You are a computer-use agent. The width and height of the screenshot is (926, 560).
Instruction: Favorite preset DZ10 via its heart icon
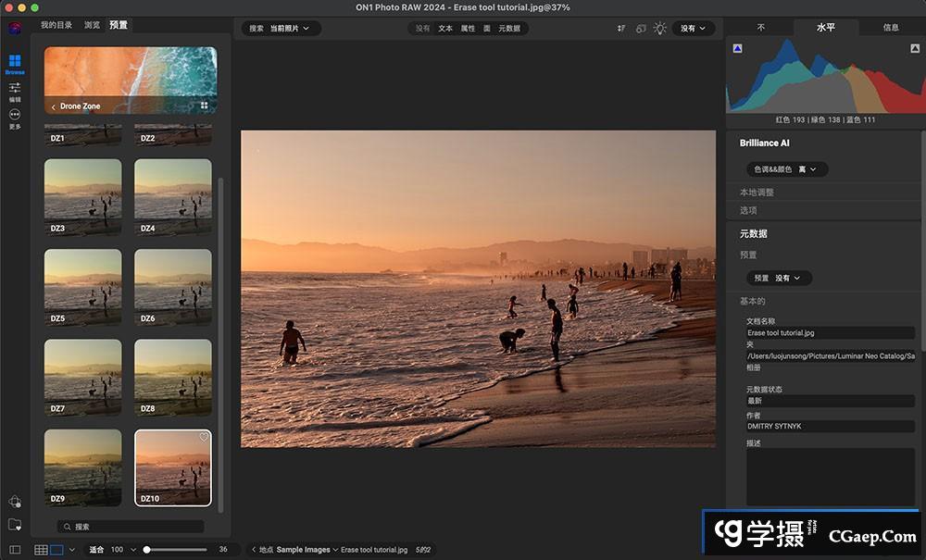point(203,437)
